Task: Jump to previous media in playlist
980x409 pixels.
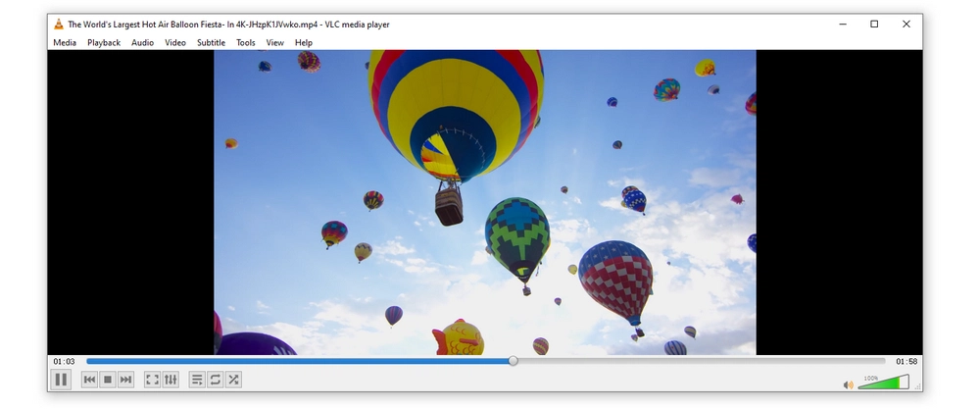Action: tap(89, 379)
